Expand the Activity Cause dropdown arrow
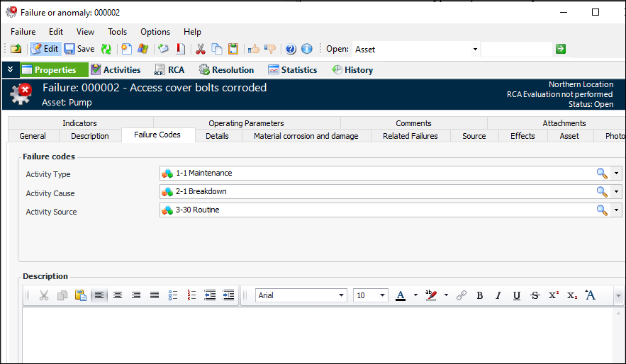 click(616, 192)
